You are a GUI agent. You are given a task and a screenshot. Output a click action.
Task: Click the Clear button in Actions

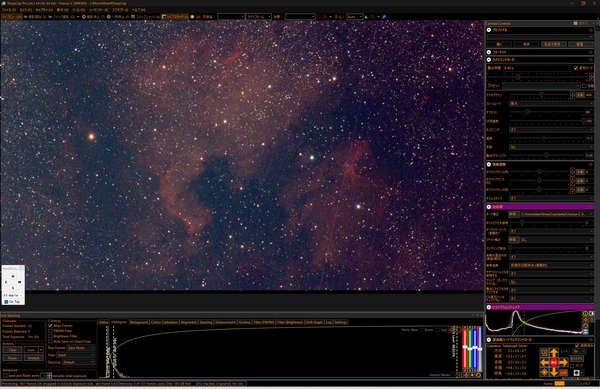pyautogui.click(x=12, y=350)
